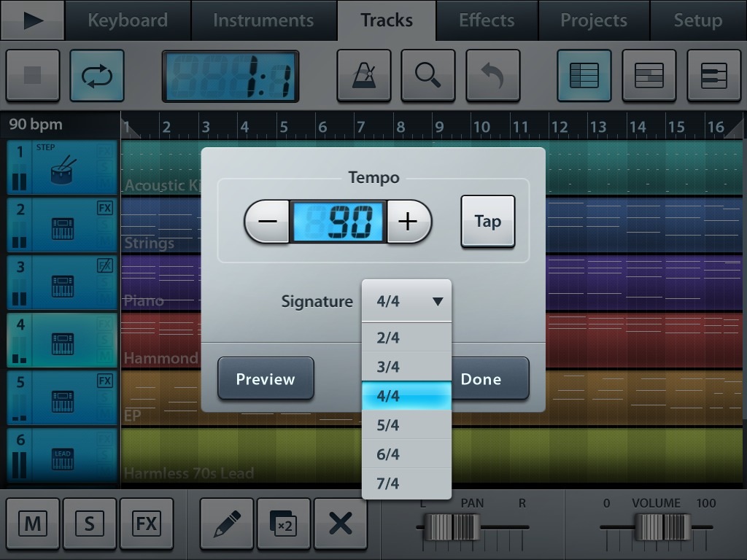This screenshot has height=560, width=747.
Task: Select track 6 Lead synth icon
Action: (x=63, y=459)
